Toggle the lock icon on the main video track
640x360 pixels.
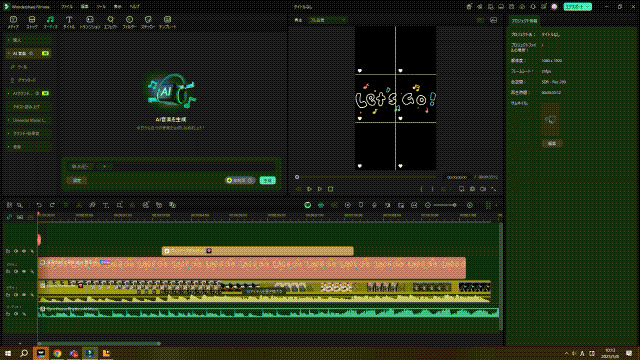coord(32,294)
